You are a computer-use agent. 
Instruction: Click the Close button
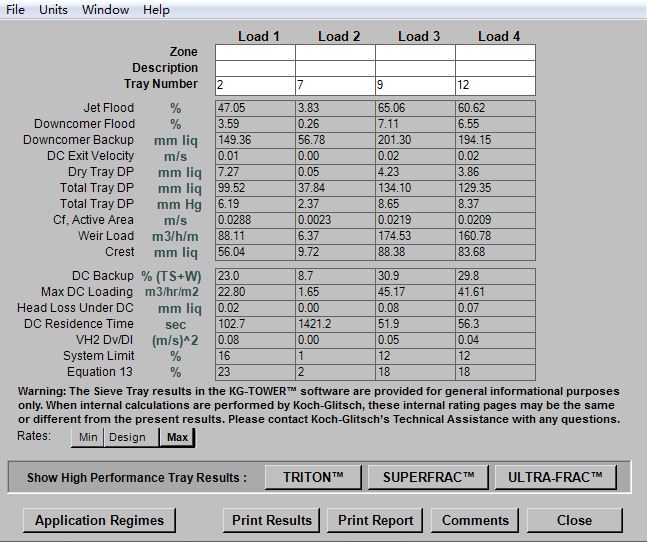574,520
